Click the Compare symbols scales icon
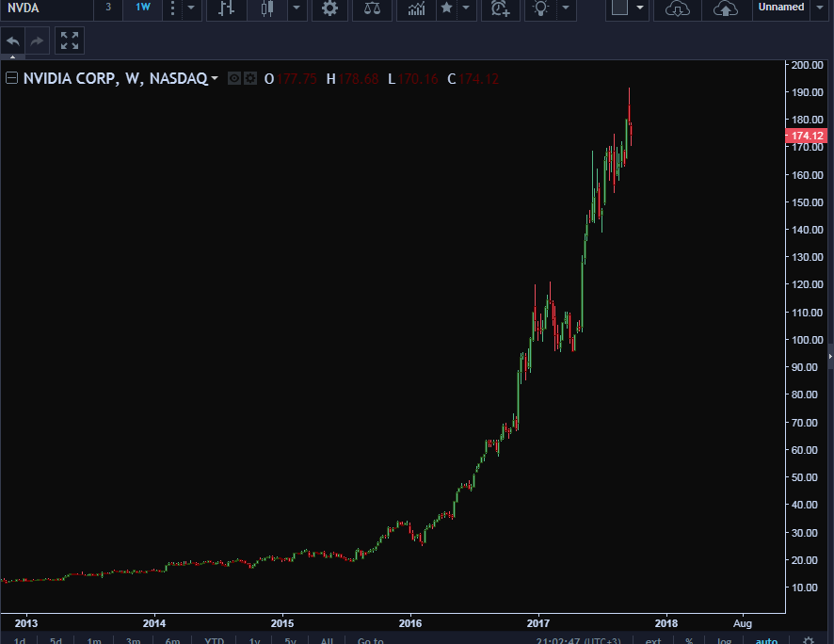Viewport: 834px width, 644px height. click(373, 8)
